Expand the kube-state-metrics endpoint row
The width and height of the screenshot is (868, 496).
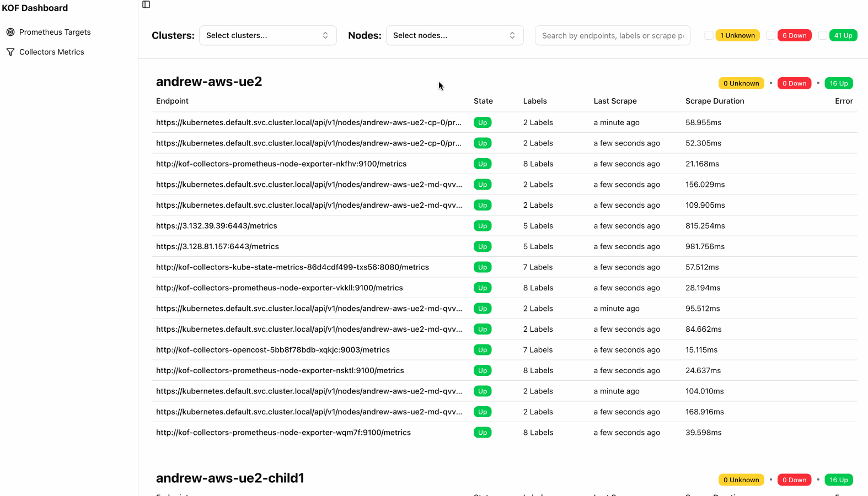click(x=292, y=267)
